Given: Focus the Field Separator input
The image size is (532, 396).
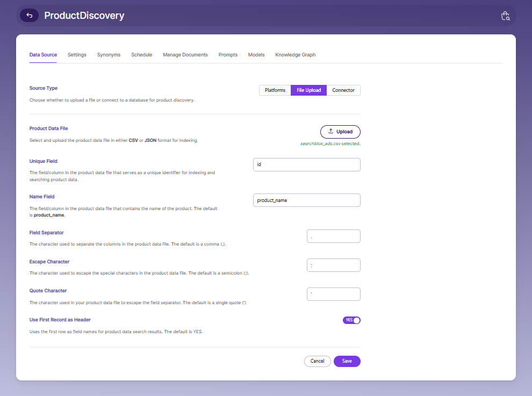Looking at the screenshot, I should coord(334,236).
